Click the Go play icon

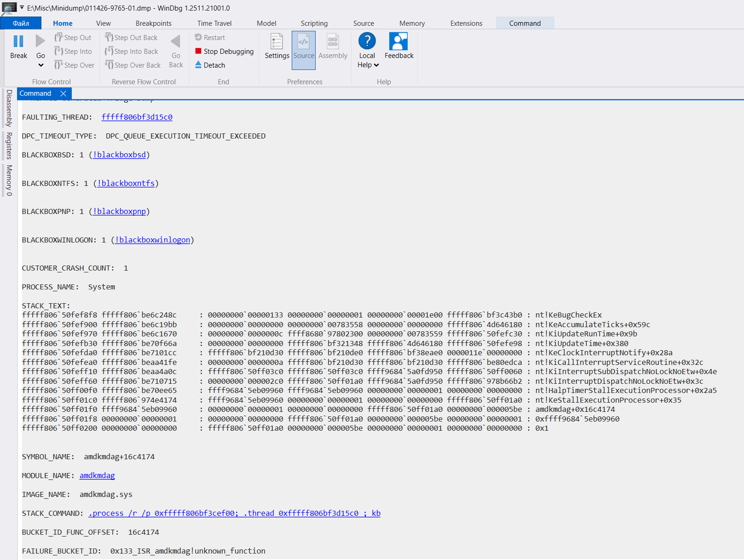(40, 41)
